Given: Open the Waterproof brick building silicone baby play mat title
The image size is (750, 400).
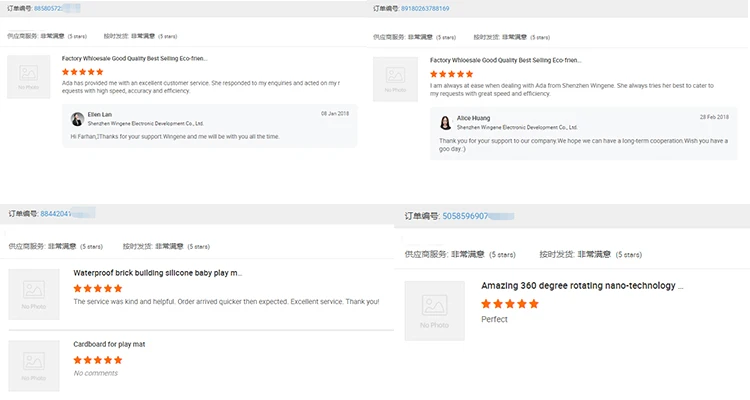Looking at the screenshot, I should click(x=157, y=272).
